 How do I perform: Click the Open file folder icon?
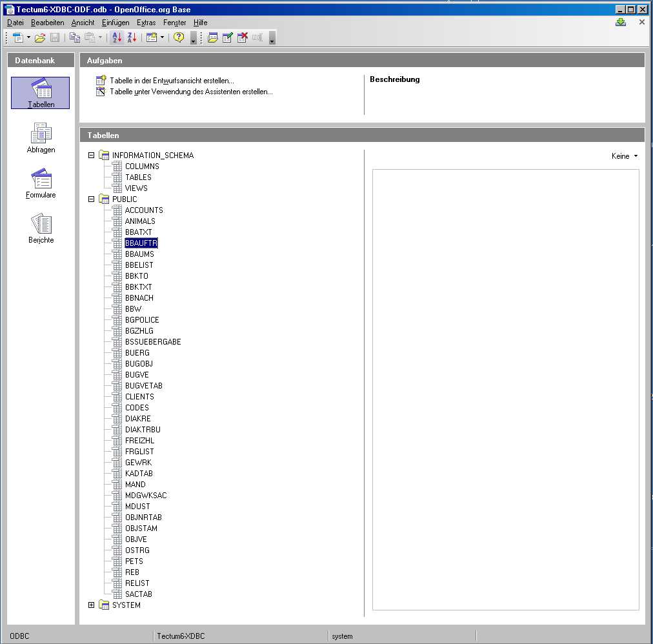[40, 38]
